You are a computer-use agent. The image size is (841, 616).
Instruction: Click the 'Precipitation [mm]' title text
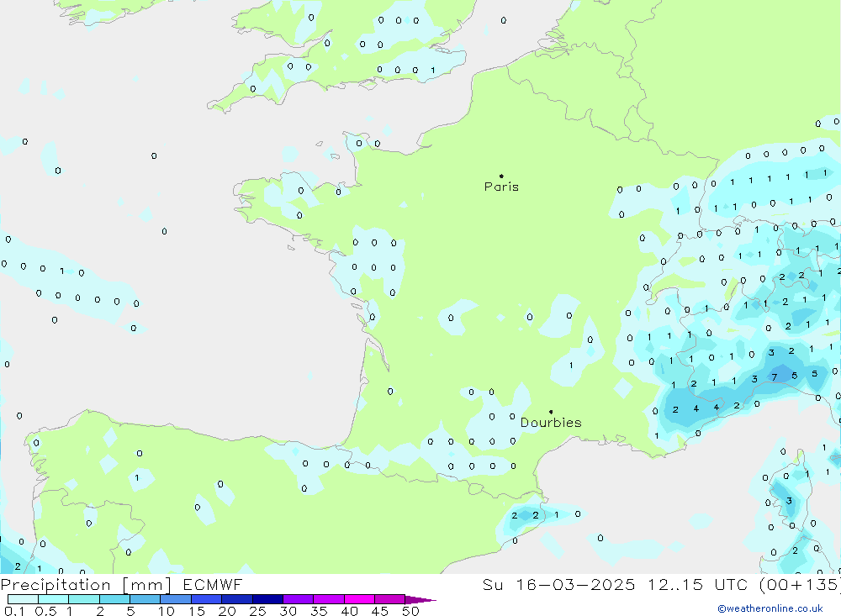(86, 584)
